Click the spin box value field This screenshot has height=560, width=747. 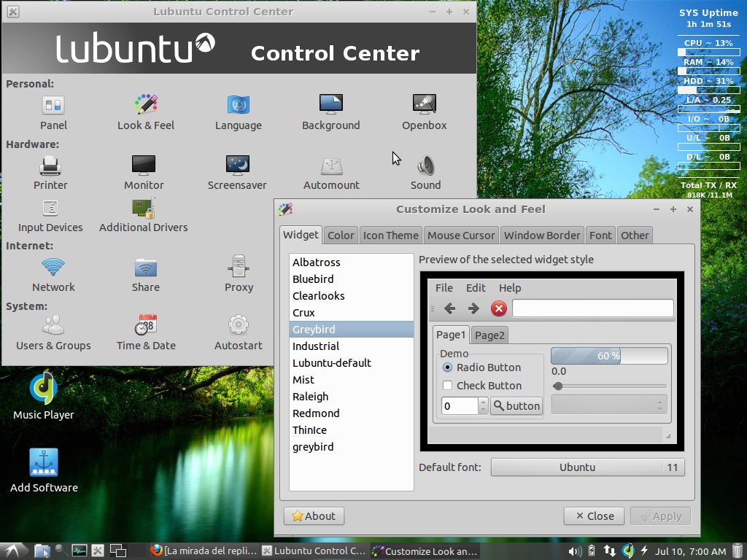[x=460, y=405]
